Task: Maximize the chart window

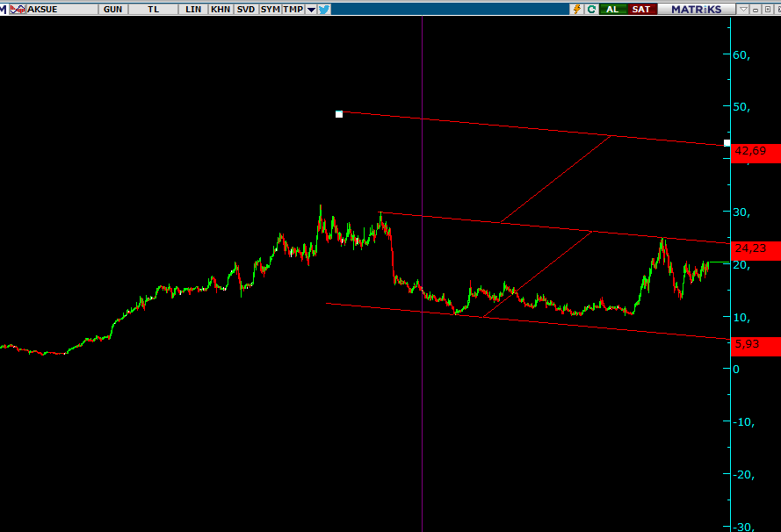Action: [768, 9]
